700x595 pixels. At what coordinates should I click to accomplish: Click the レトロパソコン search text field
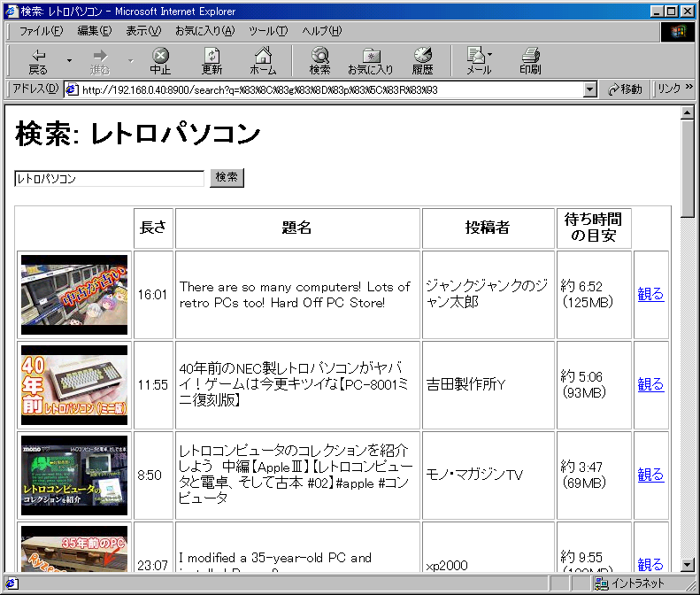coord(110,179)
